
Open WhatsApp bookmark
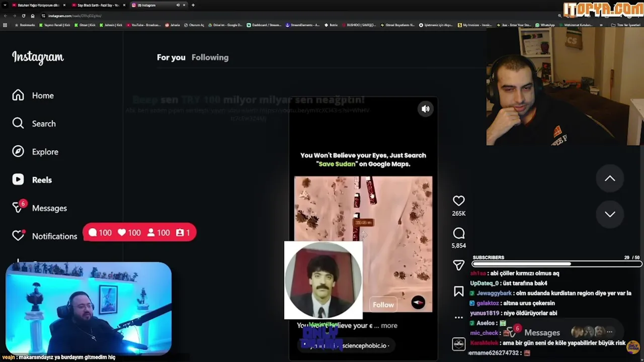pos(545,25)
